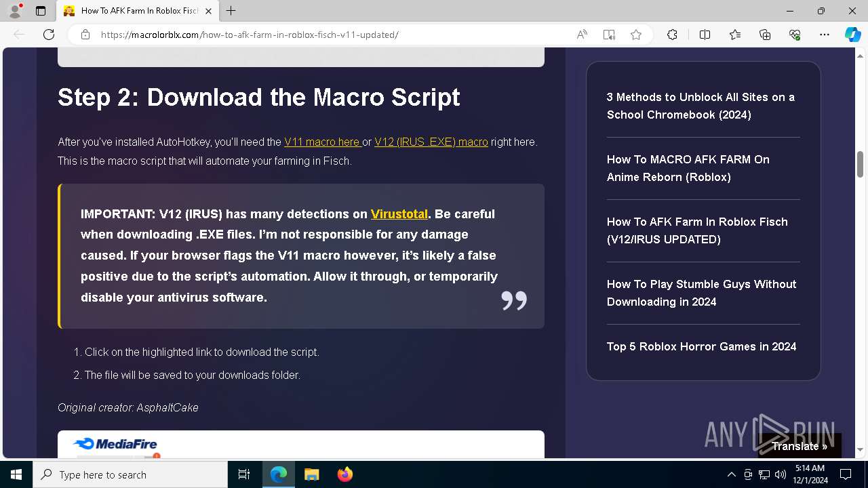The width and height of the screenshot is (868, 488).
Task: Open the Edge profile icon
Action: click(15, 11)
